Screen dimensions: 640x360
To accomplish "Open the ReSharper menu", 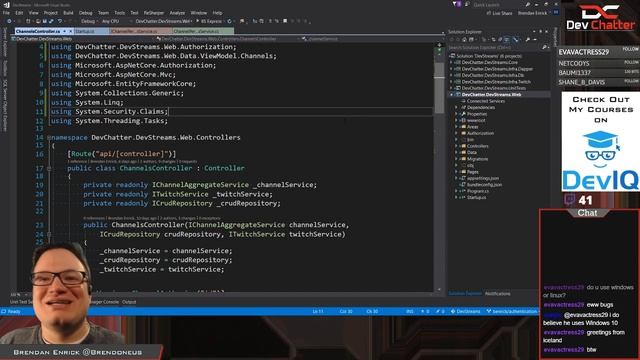I will [x=153, y=13].
